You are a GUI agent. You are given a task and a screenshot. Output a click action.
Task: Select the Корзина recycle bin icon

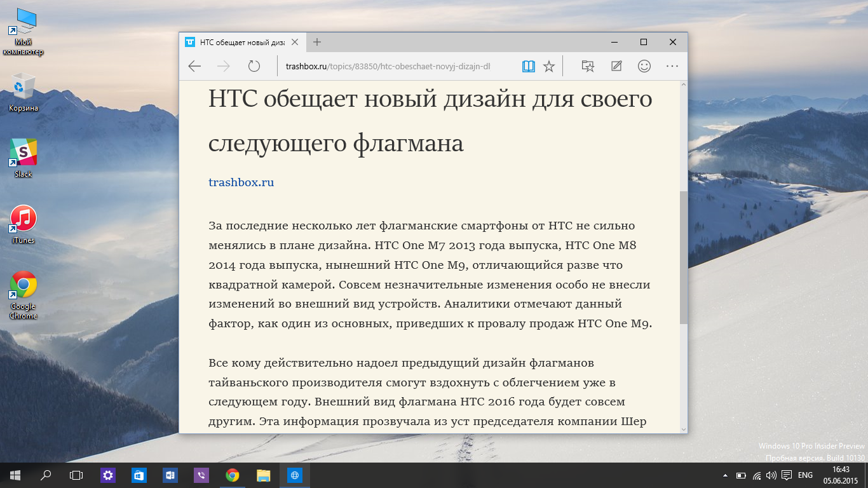pos(23,93)
